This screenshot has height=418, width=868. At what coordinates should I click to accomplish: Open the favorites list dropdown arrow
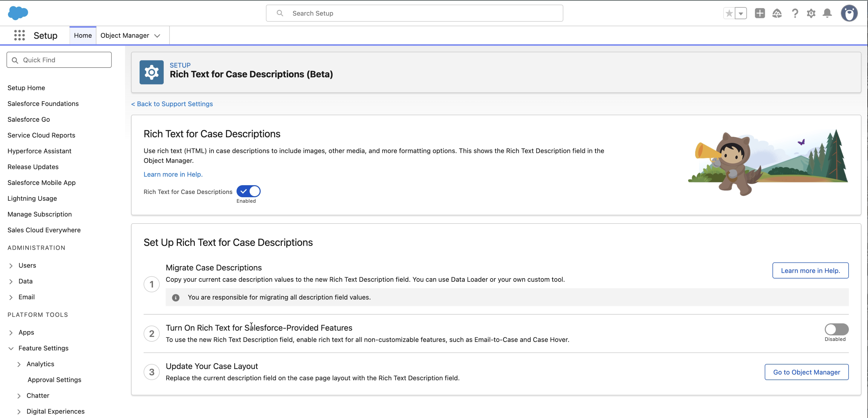click(741, 13)
